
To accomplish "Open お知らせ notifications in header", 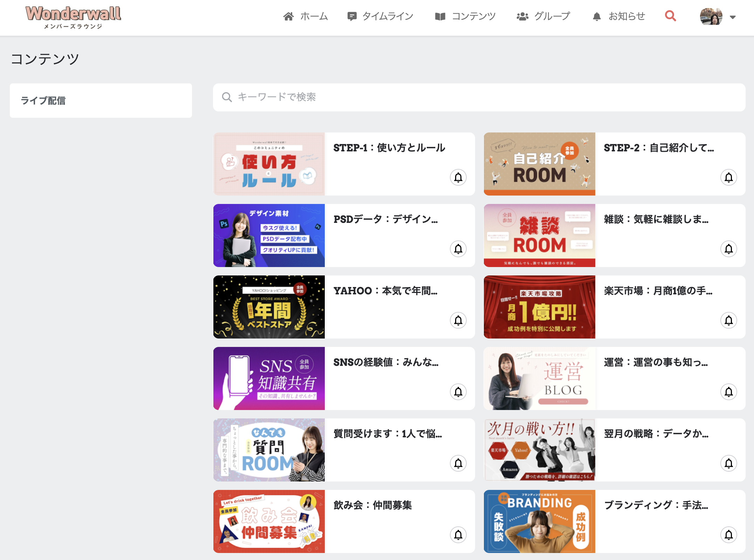I will click(x=619, y=16).
